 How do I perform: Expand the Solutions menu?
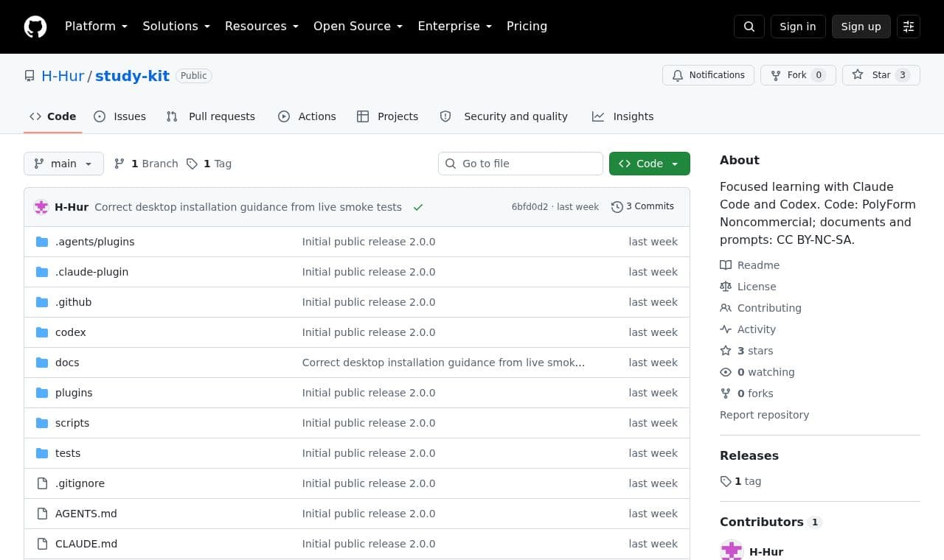[176, 27]
